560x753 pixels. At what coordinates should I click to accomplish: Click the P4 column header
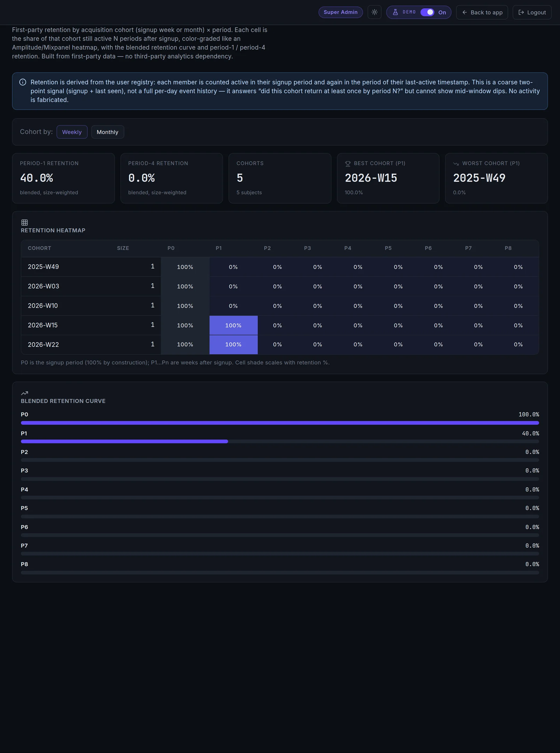click(x=348, y=248)
